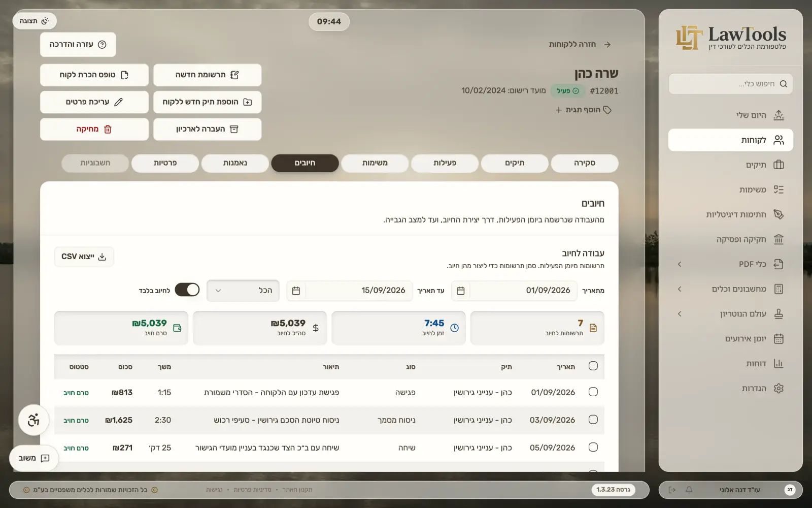Check the 03/09/2026 entry checkbox
Viewport: 812px width, 508px height.
[593, 420]
